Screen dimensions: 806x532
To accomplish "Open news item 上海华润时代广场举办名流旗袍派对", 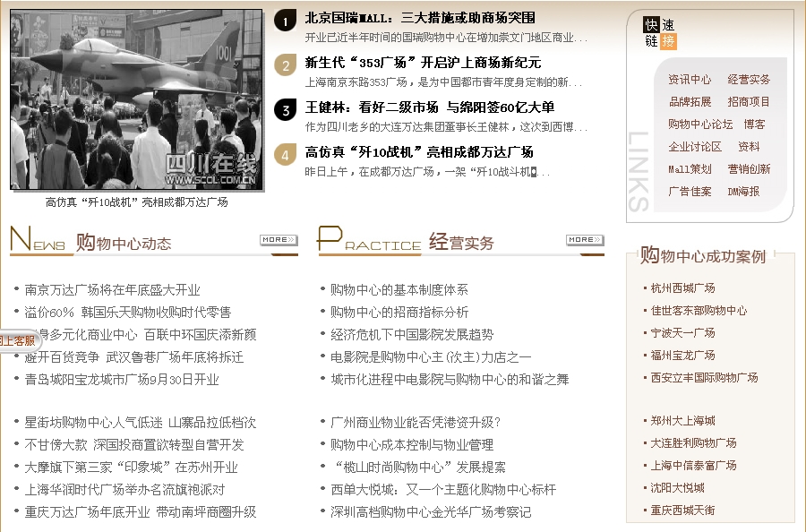I will point(124,490).
